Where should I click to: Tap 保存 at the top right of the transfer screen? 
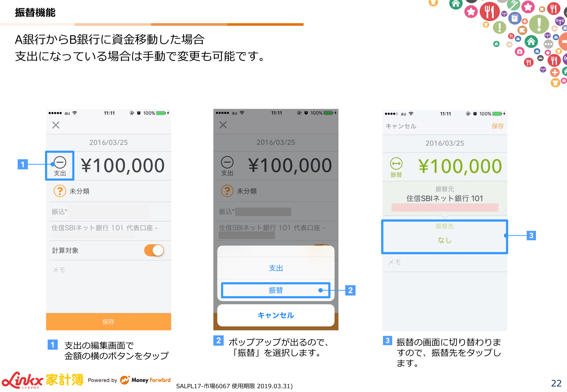[497, 126]
